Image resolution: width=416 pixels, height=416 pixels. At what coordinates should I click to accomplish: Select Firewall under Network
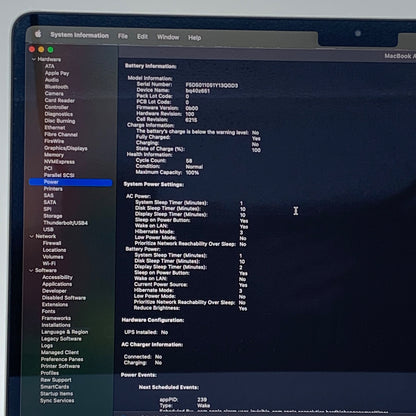pyautogui.click(x=52, y=243)
